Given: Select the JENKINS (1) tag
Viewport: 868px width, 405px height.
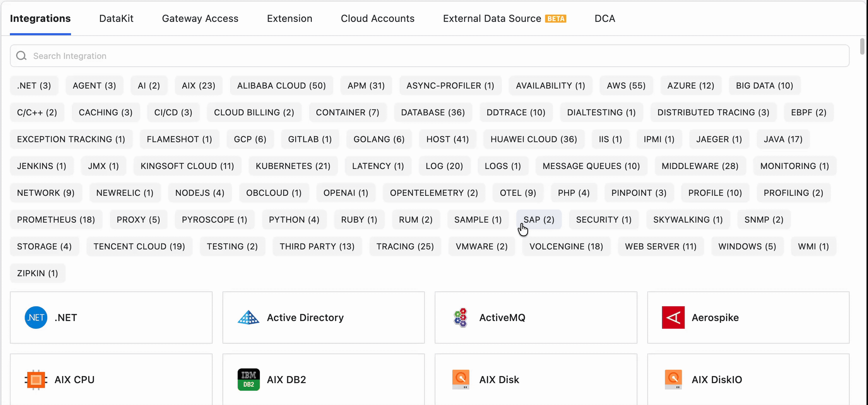Looking at the screenshot, I should point(42,166).
